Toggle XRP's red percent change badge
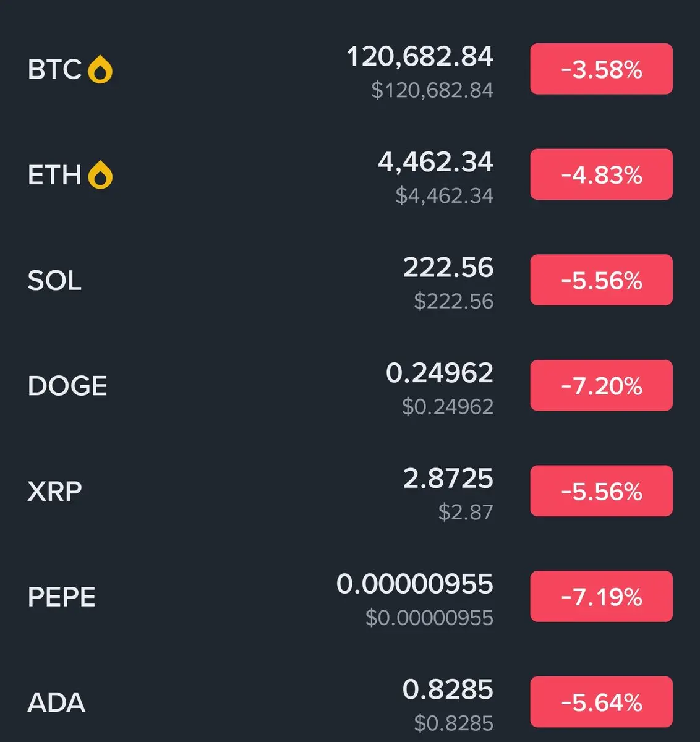Screen dimensions: 700x742 coord(601,491)
